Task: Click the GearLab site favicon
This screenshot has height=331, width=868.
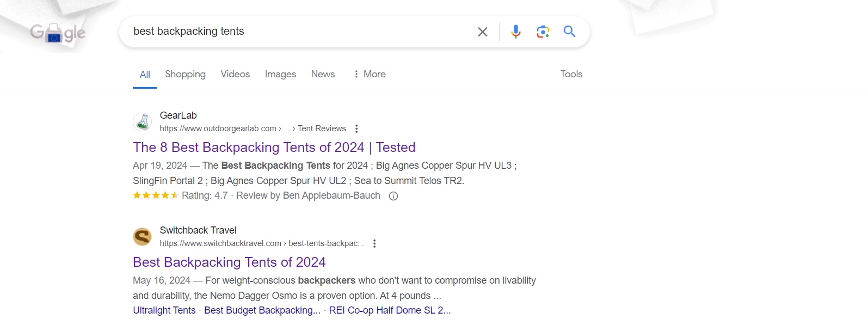Action: click(143, 122)
